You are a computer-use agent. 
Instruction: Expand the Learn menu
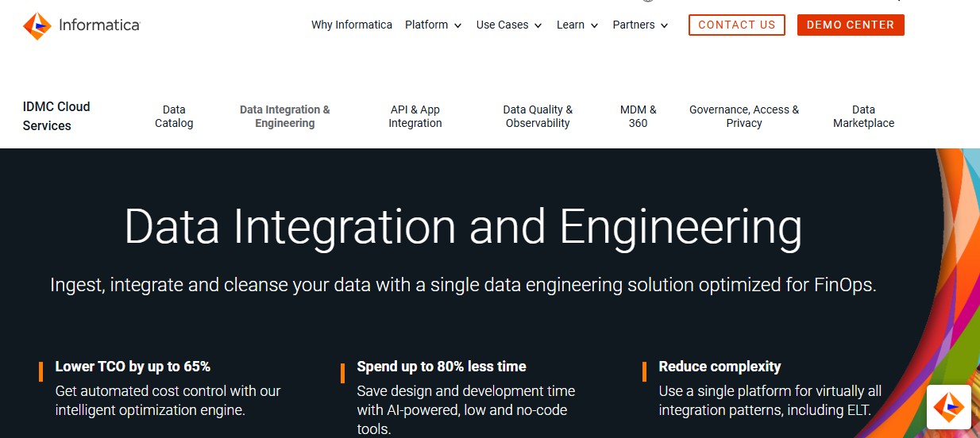coord(577,25)
